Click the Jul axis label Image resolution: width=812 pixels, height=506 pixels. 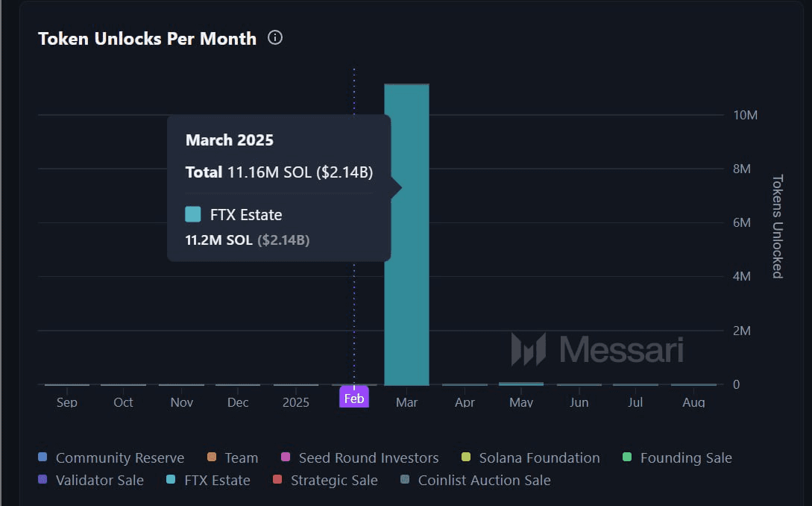tap(635, 402)
